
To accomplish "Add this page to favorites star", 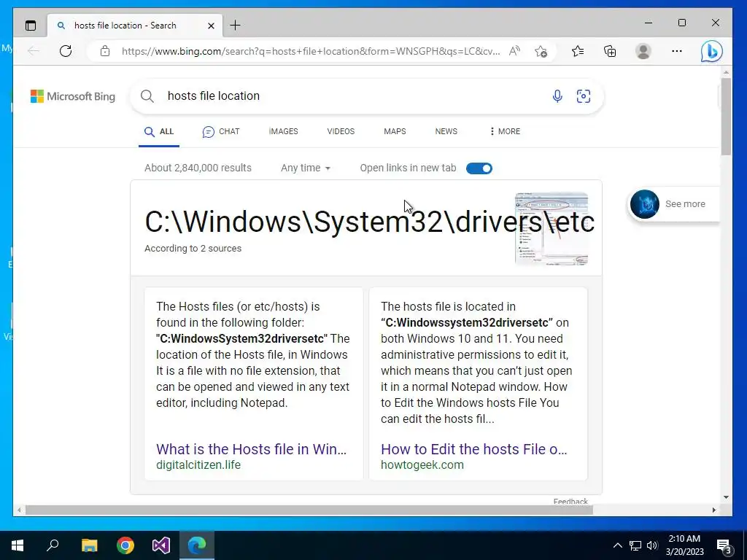I will pos(541,51).
